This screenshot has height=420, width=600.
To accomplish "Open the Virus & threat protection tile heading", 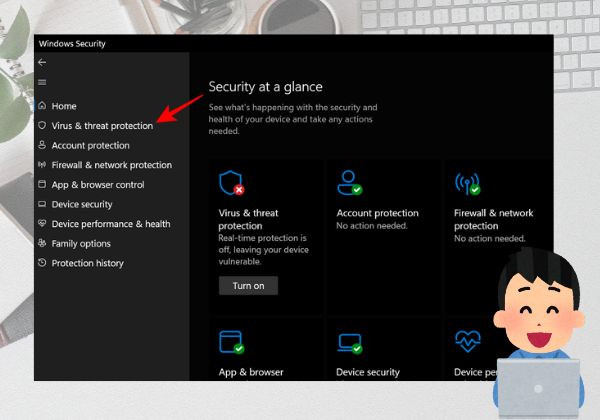I will coord(248,219).
